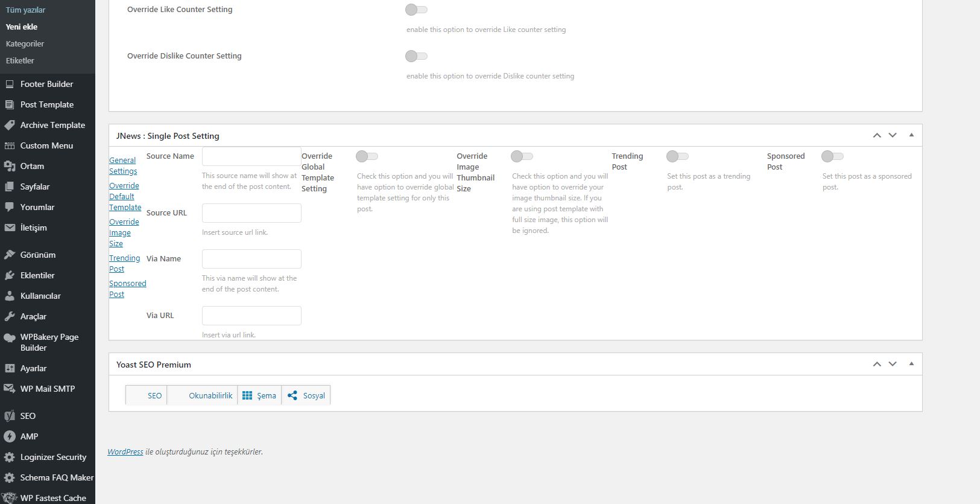Open Araçlar wrench icon
The width and height of the screenshot is (980, 504).
(10, 316)
